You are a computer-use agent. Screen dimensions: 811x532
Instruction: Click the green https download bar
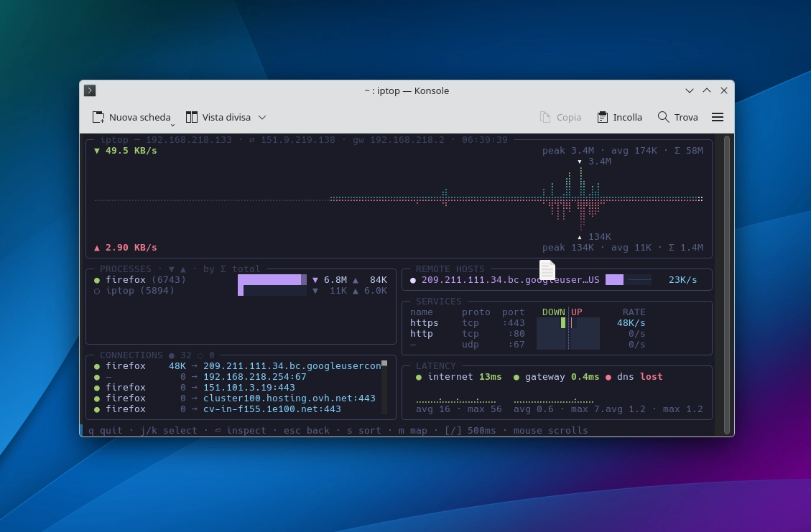[x=563, y=322]
